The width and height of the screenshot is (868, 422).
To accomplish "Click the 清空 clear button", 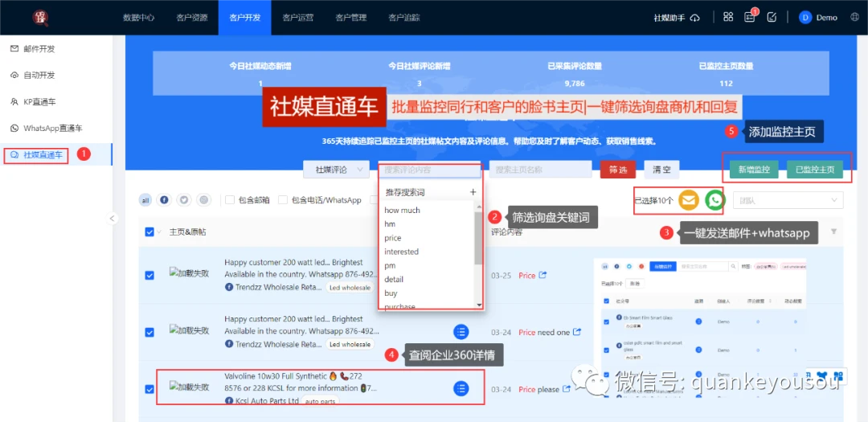I will coord(661,170).
